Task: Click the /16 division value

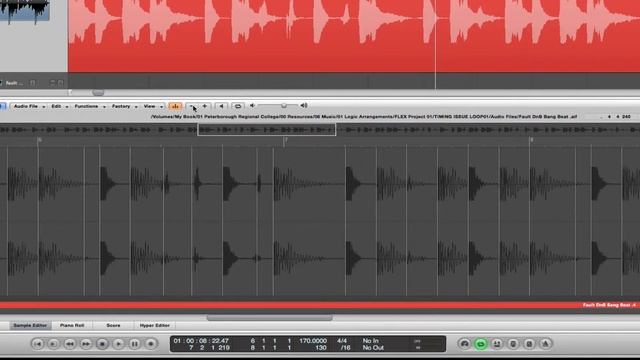Action: pyautogui.click(x=345, y=348)
